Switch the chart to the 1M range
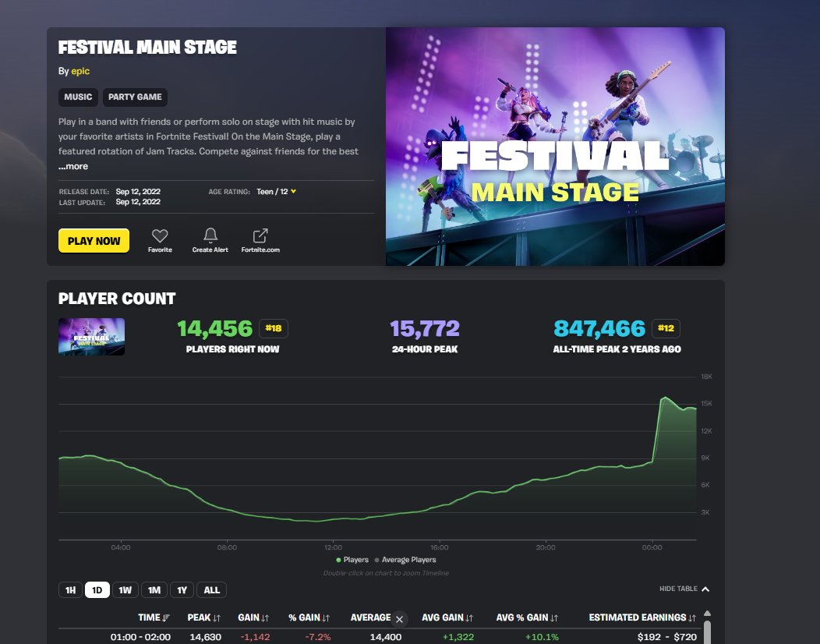Viewport: 820px width, 644px height. coord(154,590)
